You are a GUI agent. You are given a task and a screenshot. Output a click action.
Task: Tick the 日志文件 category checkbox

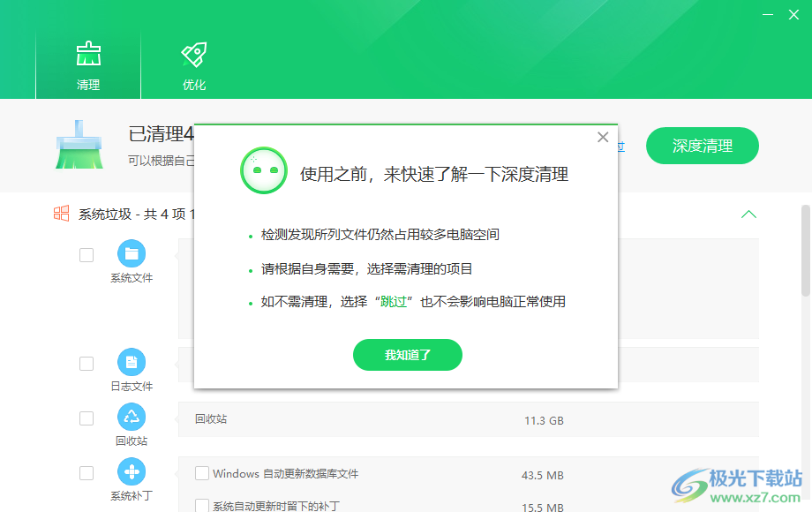[86, 364]
